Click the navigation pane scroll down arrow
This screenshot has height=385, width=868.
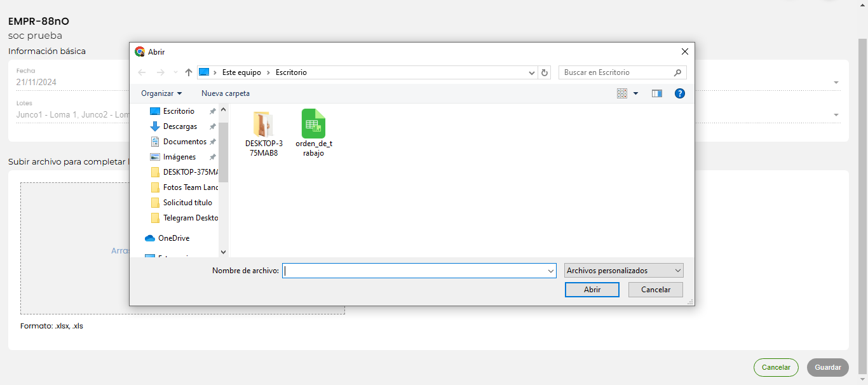click(x=223, y=252)
